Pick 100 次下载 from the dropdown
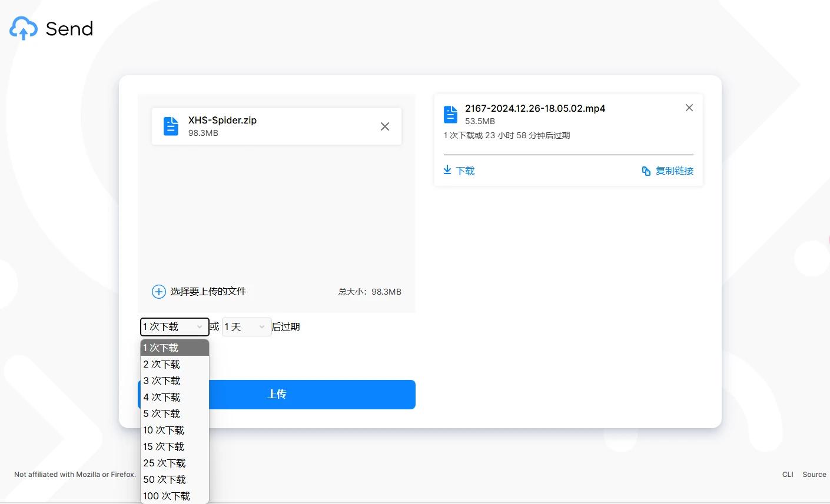This screenshot has height=504, width=830. pyautogui.click(x=167, y=496)
